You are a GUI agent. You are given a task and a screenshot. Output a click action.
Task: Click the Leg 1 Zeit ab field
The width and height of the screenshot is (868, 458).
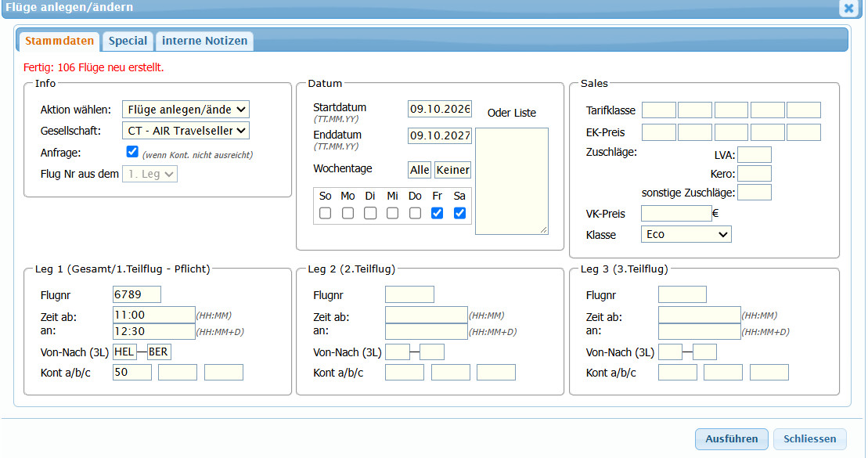(x=154, y=315)
